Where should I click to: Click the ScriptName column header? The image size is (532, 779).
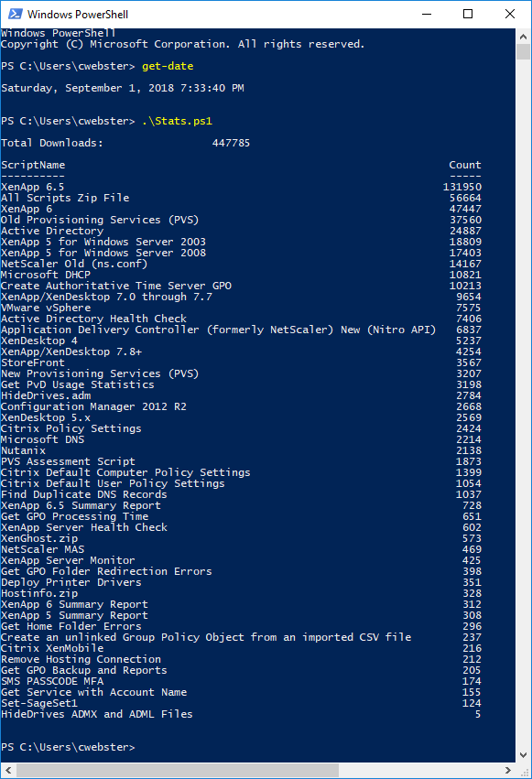(33, 165)
